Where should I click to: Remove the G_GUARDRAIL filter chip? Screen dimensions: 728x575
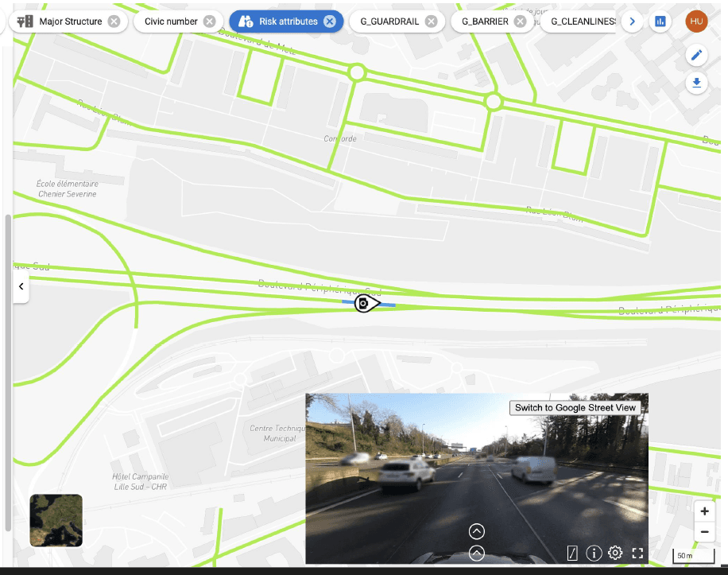pos(431,21)
